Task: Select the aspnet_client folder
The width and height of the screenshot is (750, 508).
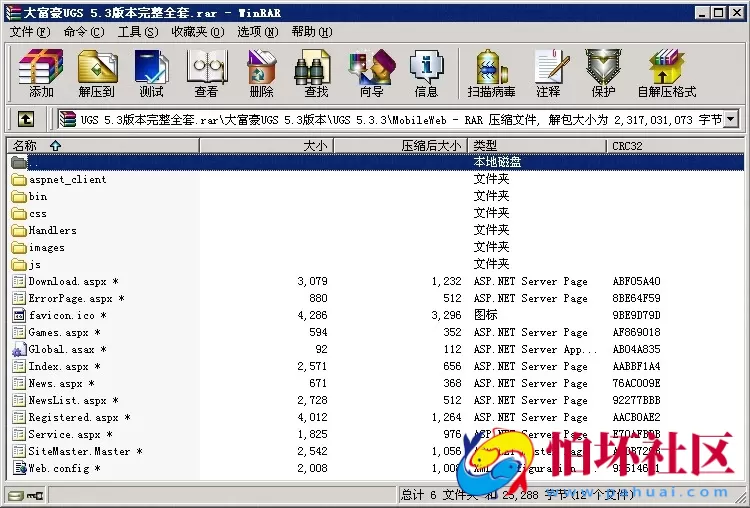Action: [x=58, y=179]
